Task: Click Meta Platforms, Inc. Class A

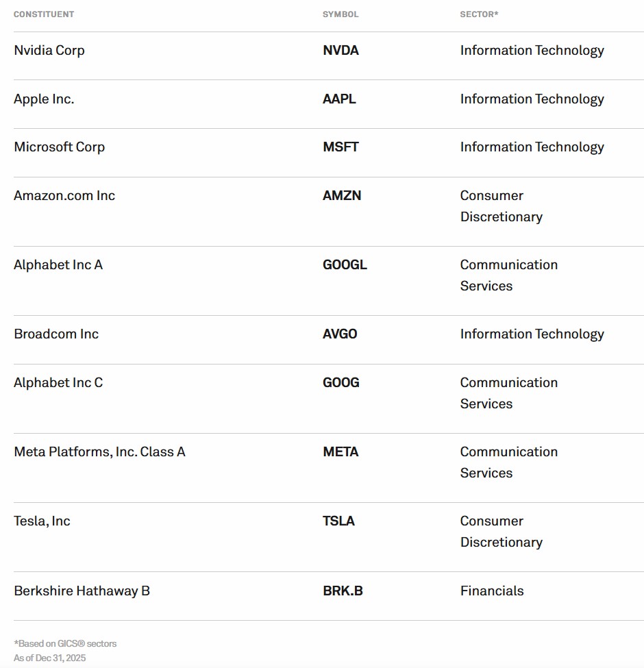Action: tap(99, 452)
